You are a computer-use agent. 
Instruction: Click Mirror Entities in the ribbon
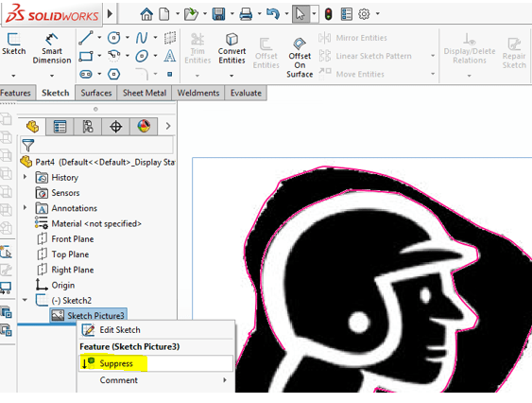coord(353,38)
